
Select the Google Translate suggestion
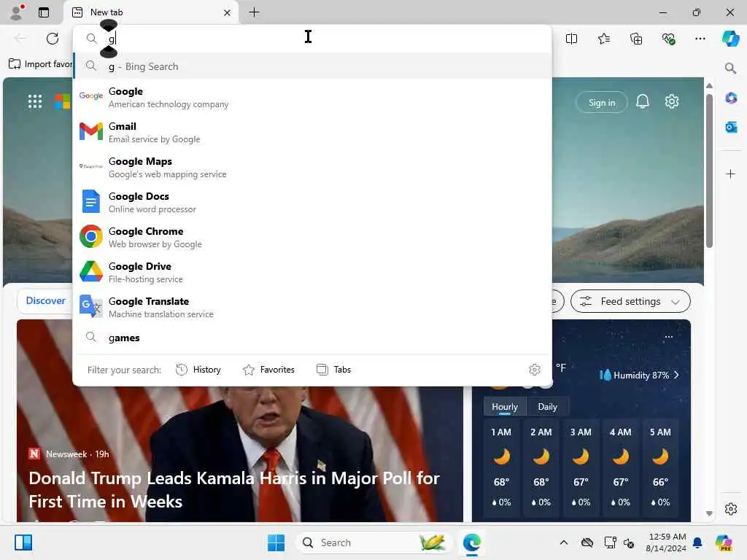[x=312, y=307]
